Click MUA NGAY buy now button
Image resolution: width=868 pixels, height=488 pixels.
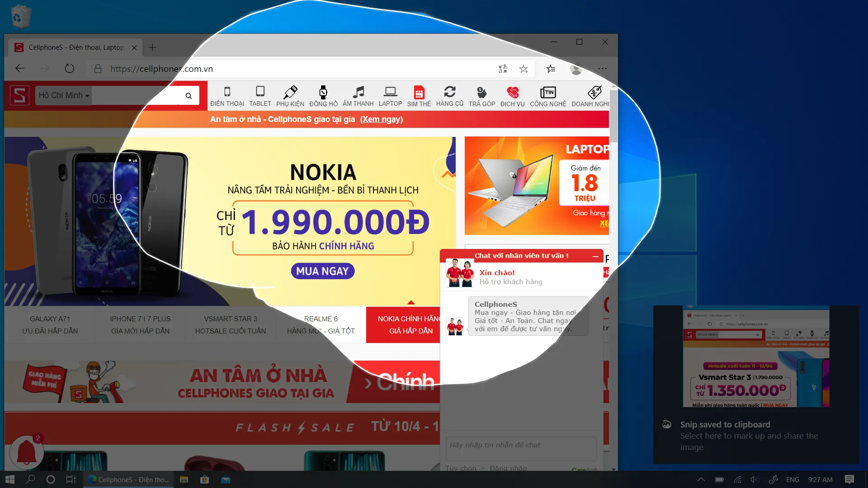pos(322,271)
